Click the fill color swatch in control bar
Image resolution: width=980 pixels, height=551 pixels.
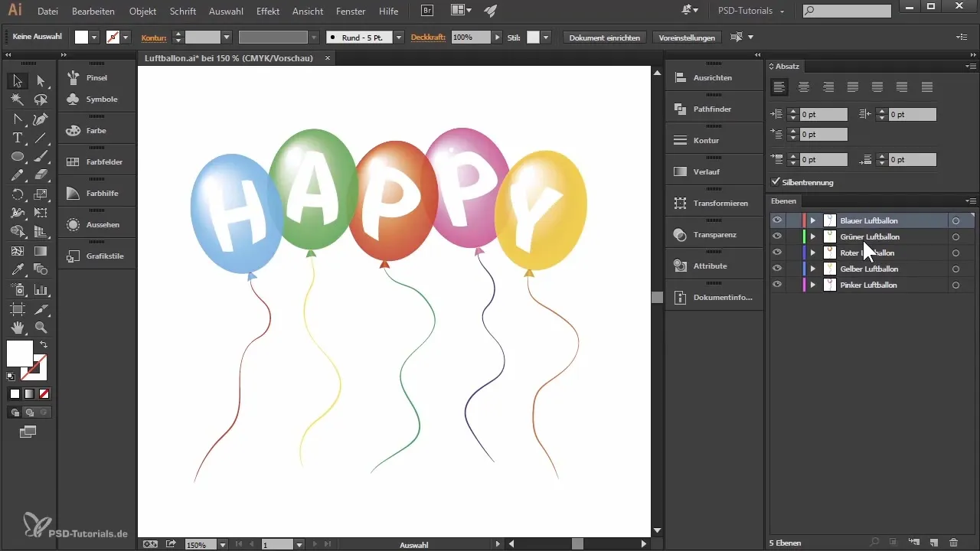(82, 37)
